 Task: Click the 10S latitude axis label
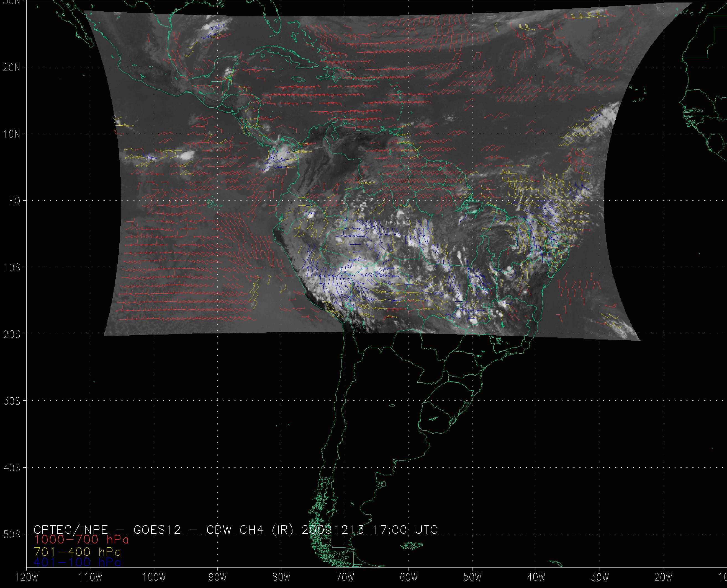pyautogui.click(x=12, y=268)
